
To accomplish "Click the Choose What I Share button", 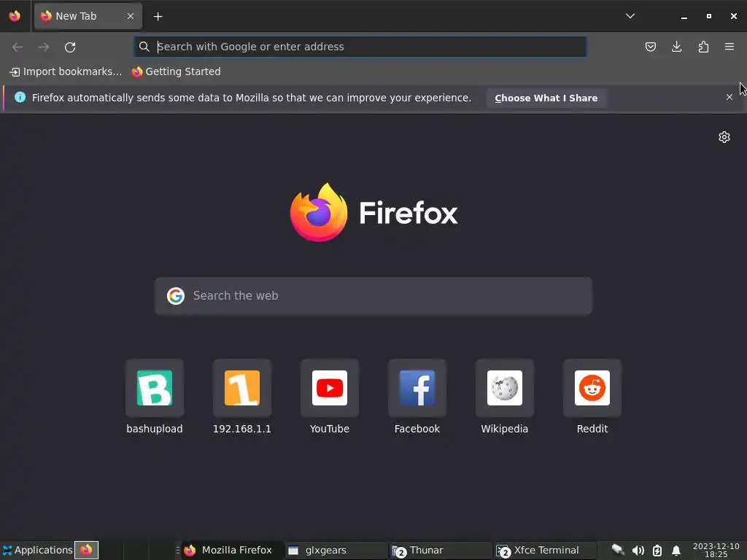I will (x=546, y=98).
